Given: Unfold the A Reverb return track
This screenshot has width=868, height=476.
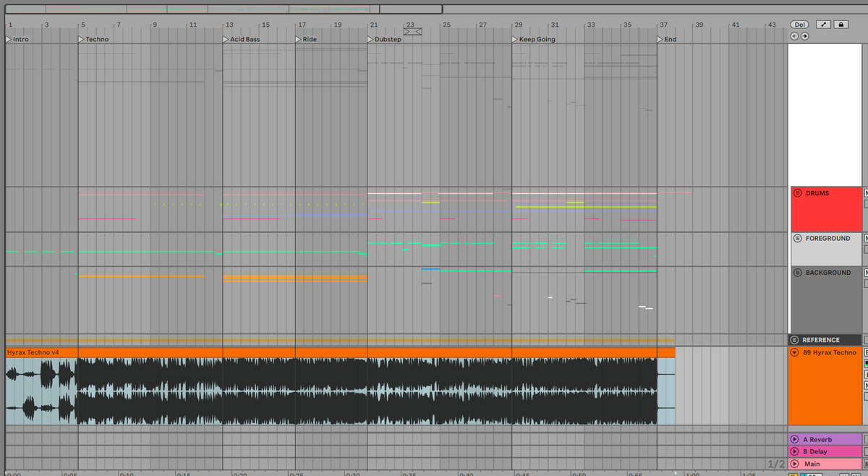Looking at the screenshot, I should pos(795,439).
